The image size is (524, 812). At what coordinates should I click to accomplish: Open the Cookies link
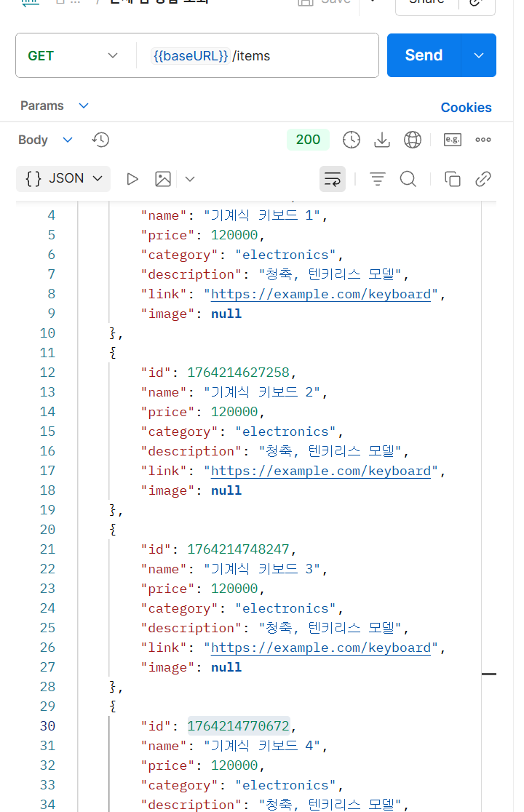point(466,107)
